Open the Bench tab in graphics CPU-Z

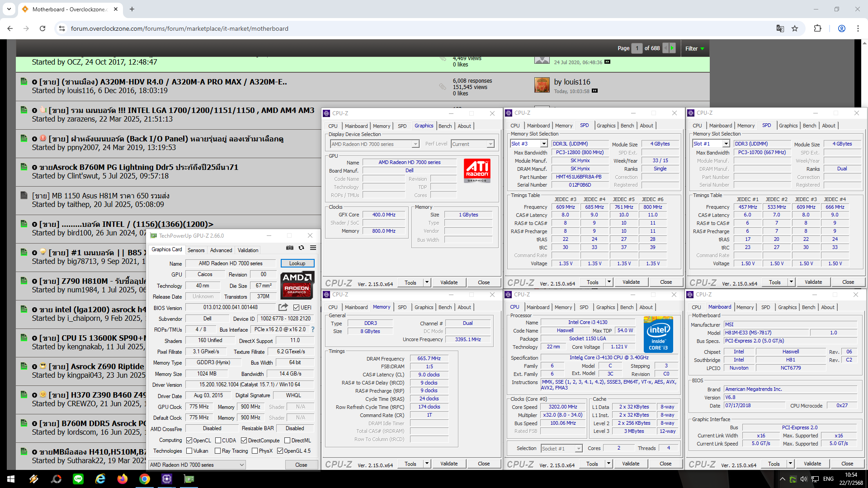[x=445, y=126]
